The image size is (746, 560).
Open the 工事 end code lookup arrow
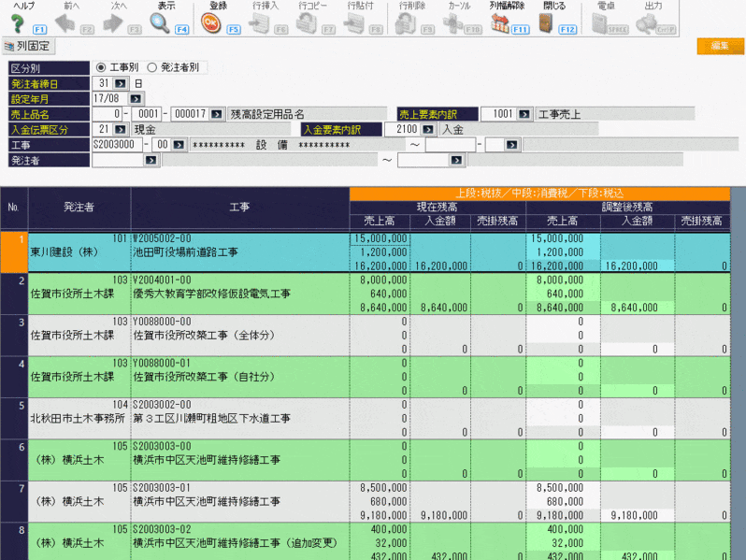pyautogui.click(x=512, y=145)
